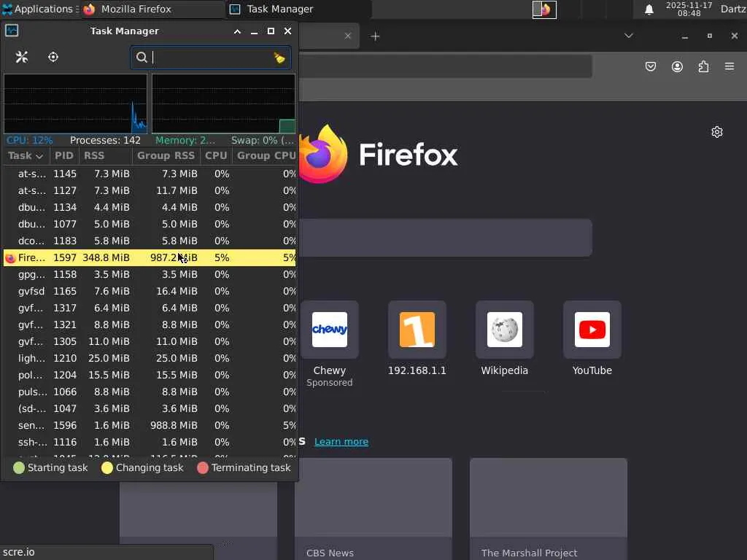Select the process row with PID 1077
Viewport: 747px width, 560px height.
click(150, 225)
